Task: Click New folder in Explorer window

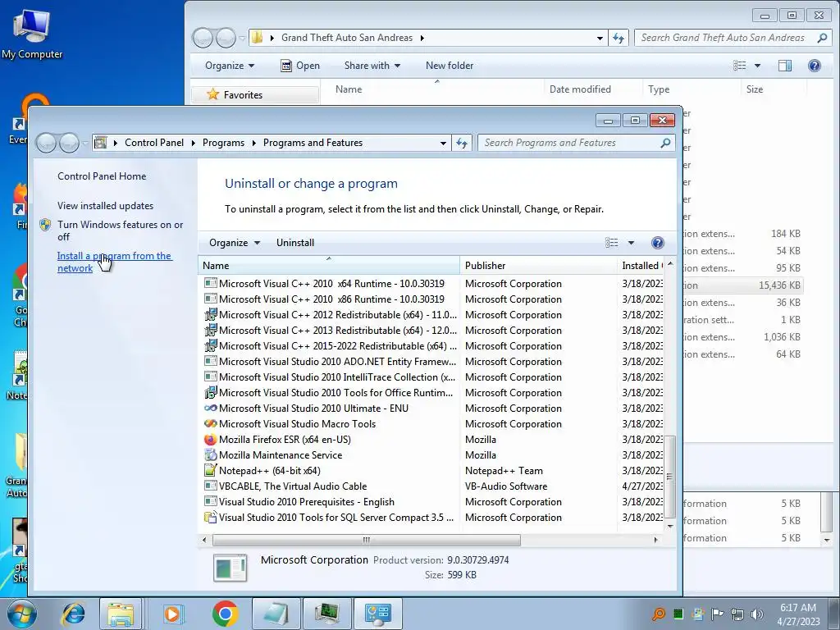Action: [450, 66]
